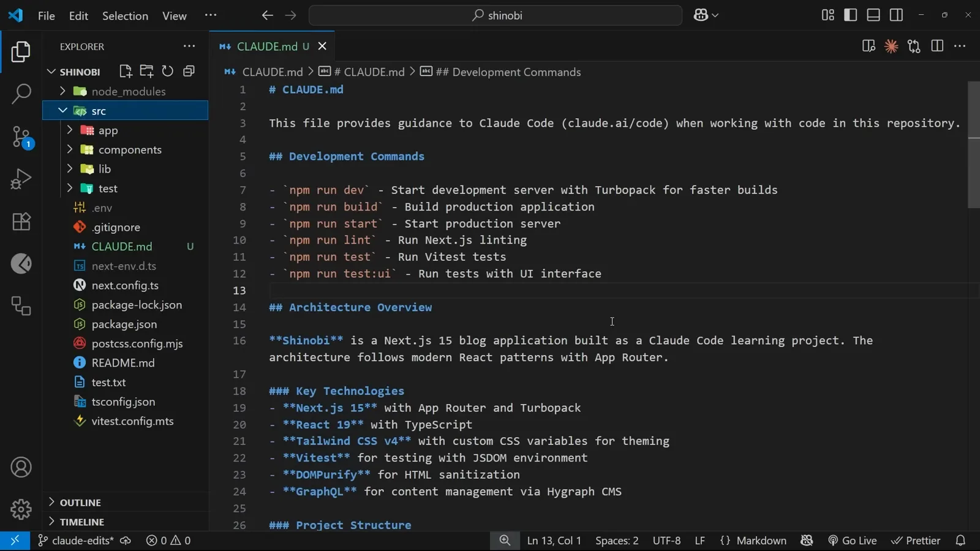Expand the test folder
Viewport: 980px width, 551px height.
pyautogui.click(x=70, y=189)
